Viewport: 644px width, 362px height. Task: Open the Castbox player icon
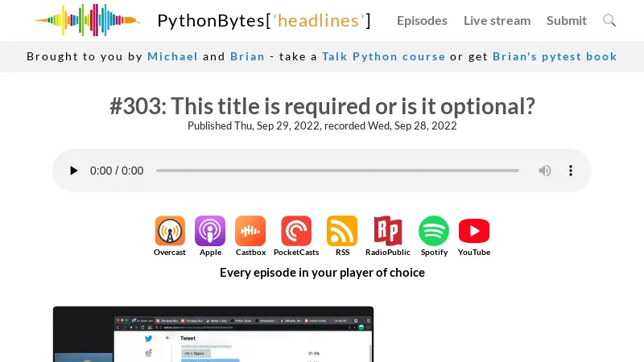[x=250, y=231]
